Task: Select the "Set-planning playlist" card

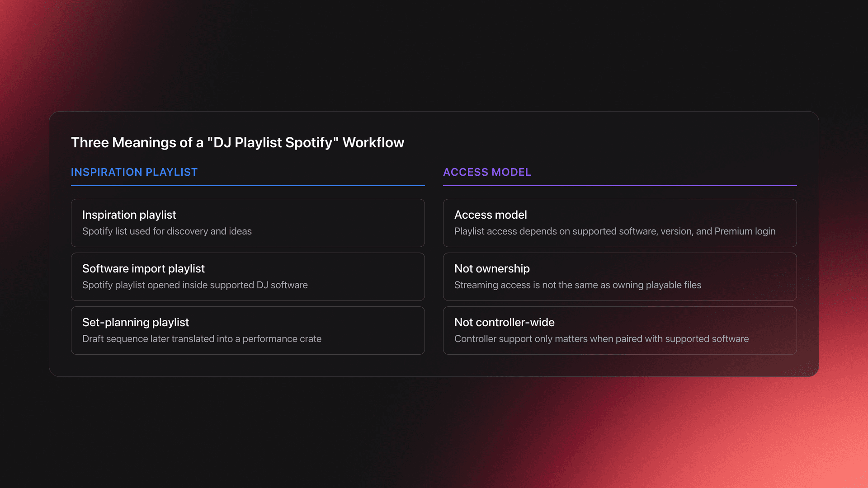Action: tap(247, 330)
